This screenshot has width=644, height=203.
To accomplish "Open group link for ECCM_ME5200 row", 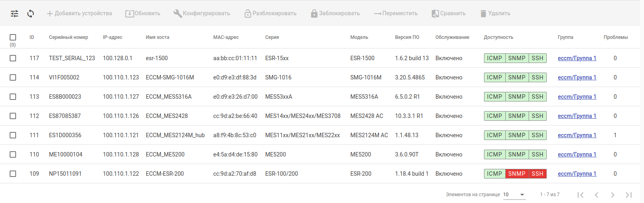I will tap(577, 154).
